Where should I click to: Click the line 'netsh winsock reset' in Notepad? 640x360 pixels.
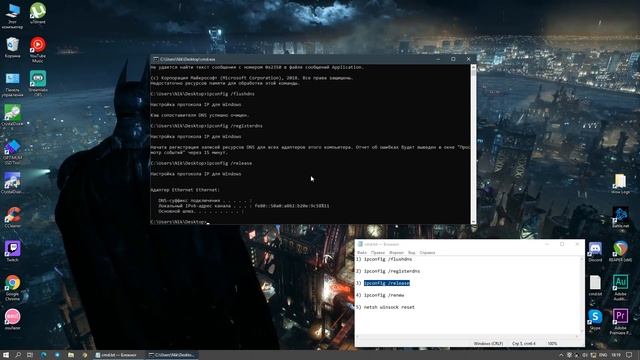click(x=389, y=307)
